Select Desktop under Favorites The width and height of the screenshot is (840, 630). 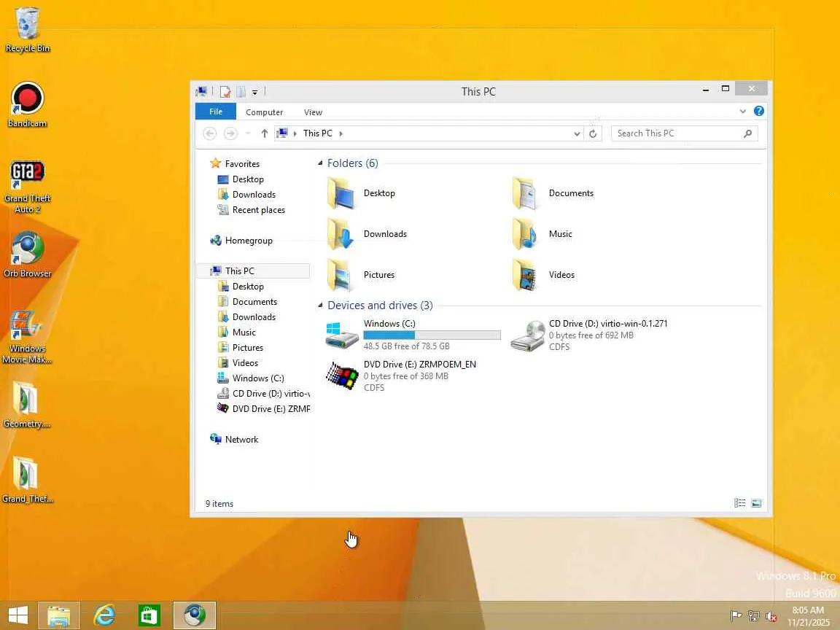(241, 179)
